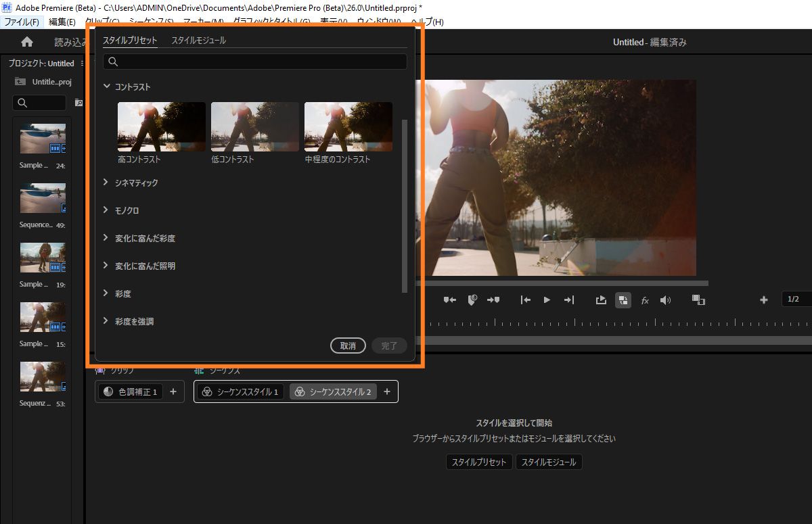Open the Home screen icon
Image resolution: width=812 pixels, height=524 pixels.
pos(27,42)
